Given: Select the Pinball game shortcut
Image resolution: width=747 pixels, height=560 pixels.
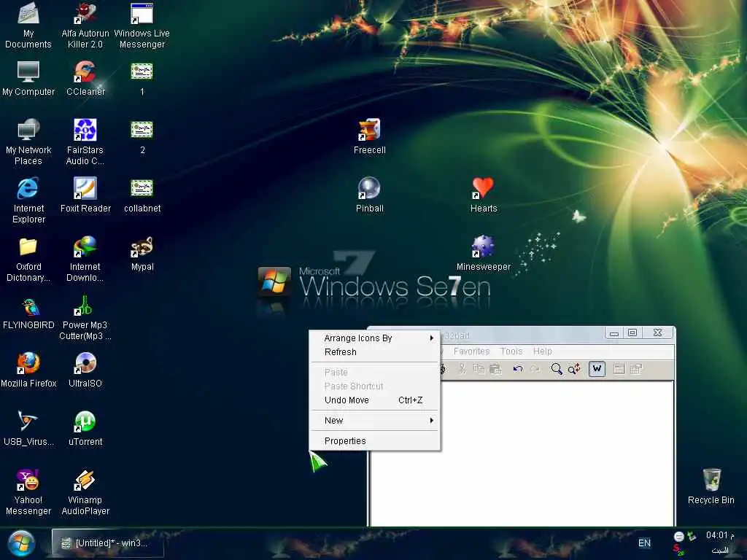Looking at the screenshot, I should coord(370,195).
